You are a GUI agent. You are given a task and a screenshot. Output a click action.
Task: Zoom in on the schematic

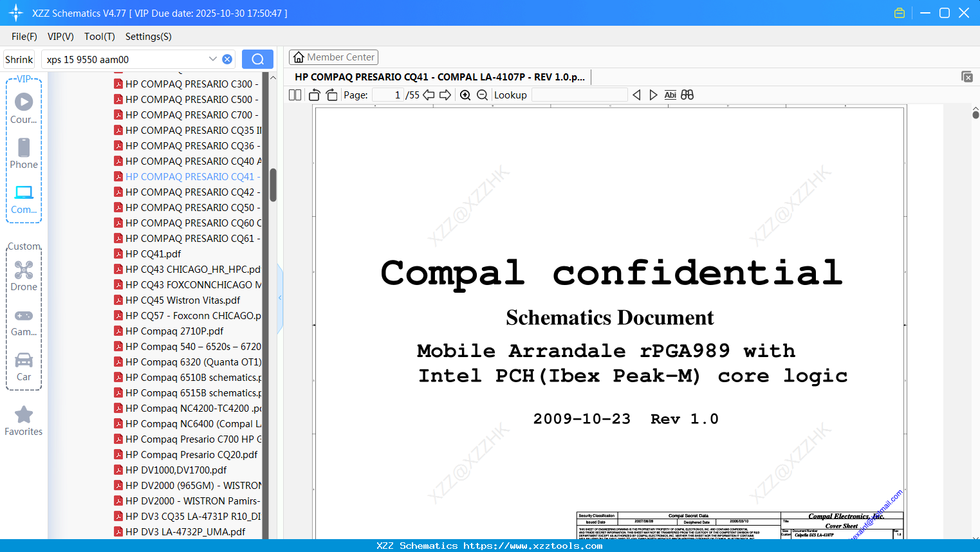pos(465,95)
